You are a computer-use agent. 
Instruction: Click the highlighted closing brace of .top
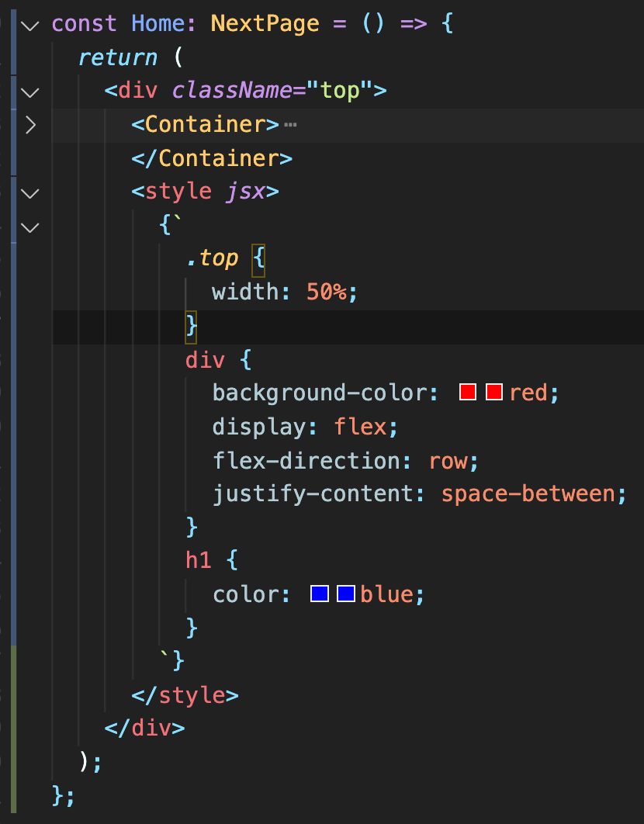pos(191,327)
